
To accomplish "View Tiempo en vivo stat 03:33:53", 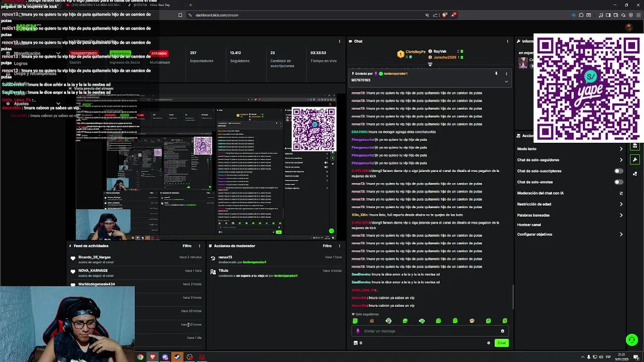I will (x=324, y=56).
